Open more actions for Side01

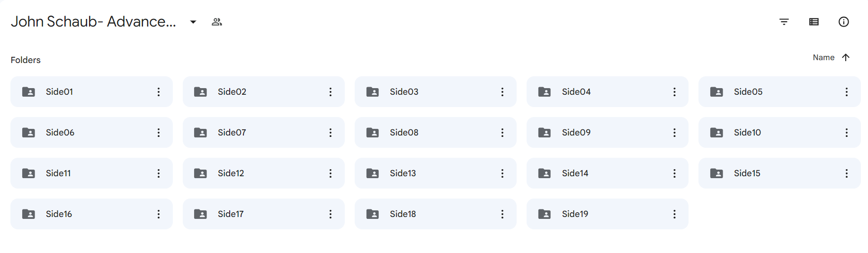[159, 92]
